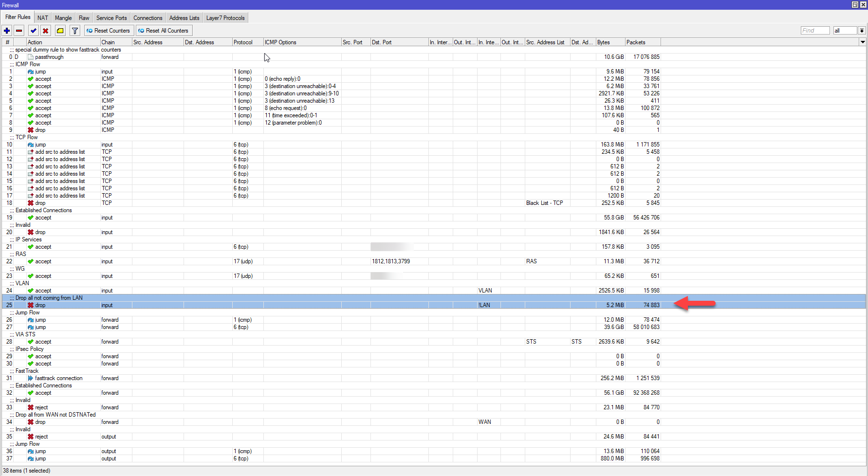Screen dimensions: 868x476
Task: Remove selected rule with red minus icon
Action: click(x=19, y=31)
